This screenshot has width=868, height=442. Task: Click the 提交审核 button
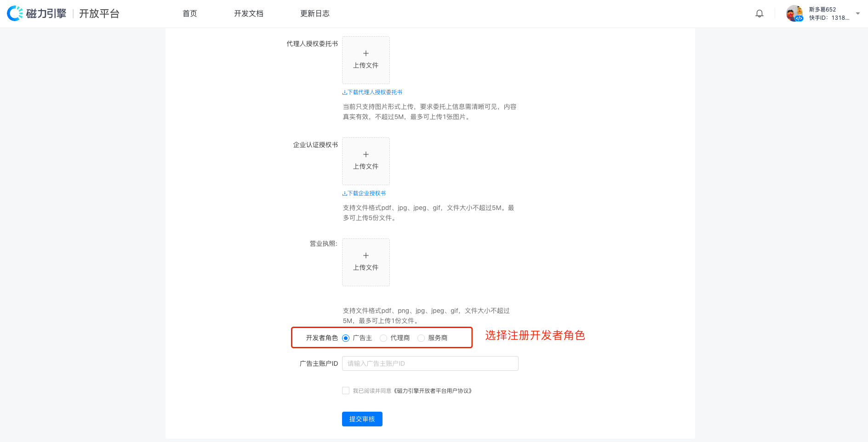pos(362,419)
